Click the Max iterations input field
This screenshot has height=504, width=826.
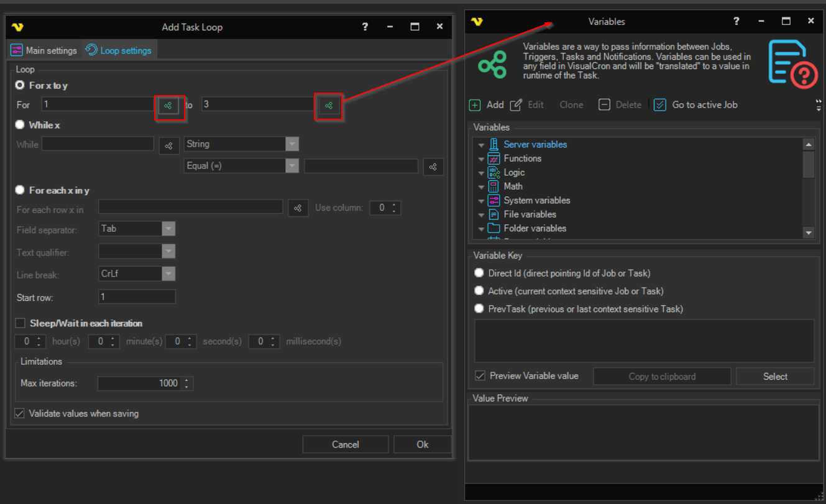(x=139, y=383)
